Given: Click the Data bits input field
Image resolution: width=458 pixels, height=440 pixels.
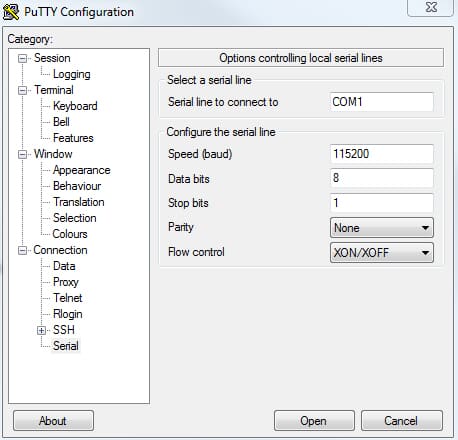Looking at the screenshot, I should click(x=382, y=178).
